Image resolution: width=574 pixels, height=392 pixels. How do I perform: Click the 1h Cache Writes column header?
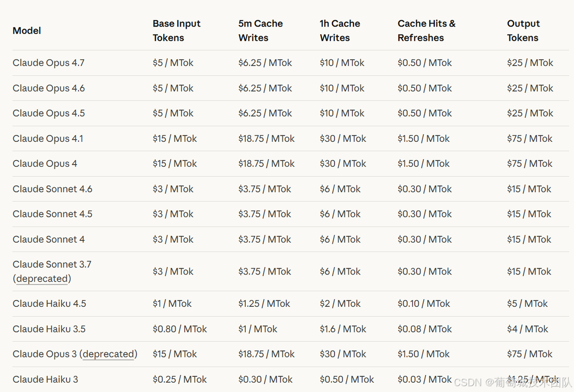pyautogui.click(x=340, y=30)
